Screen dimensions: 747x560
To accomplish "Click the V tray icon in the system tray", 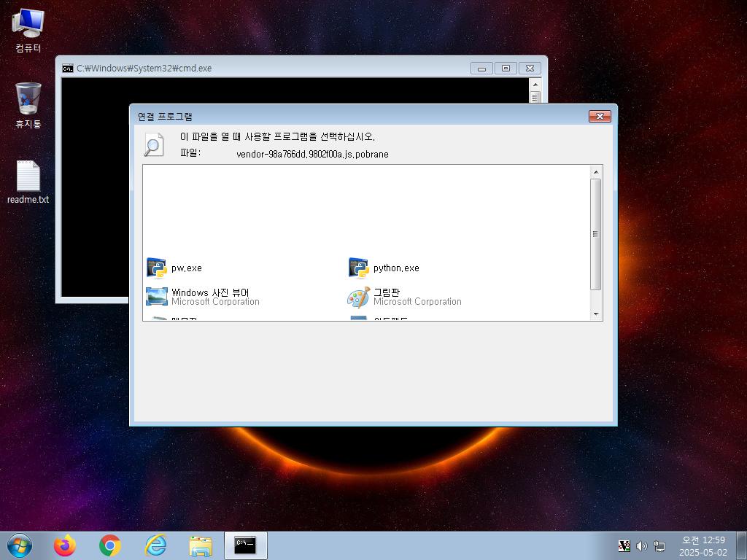I will tap(624, 545).
